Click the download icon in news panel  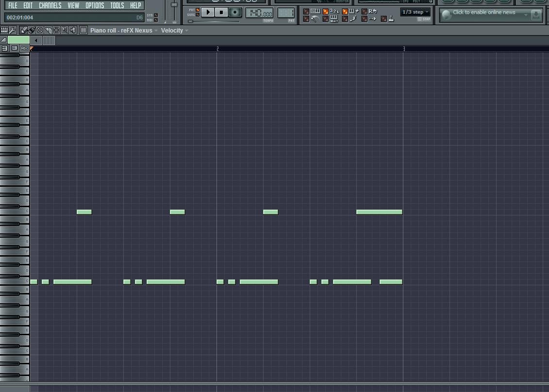pyautogui.click(x=536, y=15)
